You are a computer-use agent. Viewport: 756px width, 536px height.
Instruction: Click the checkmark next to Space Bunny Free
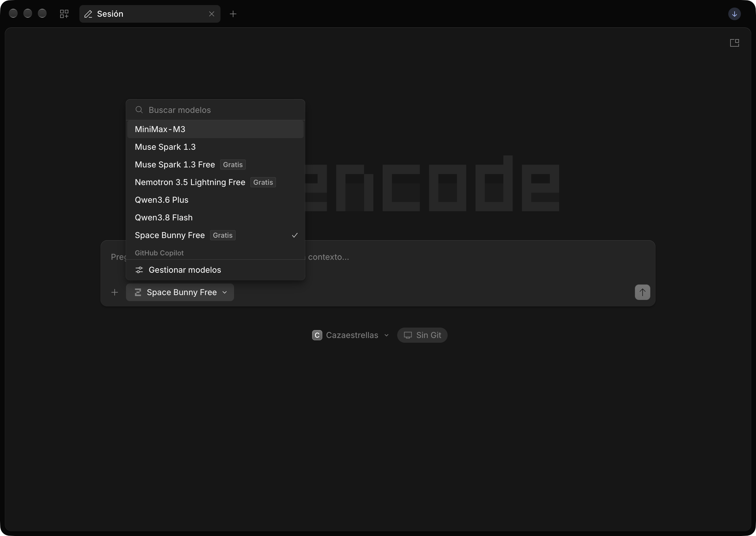[295, 235]
